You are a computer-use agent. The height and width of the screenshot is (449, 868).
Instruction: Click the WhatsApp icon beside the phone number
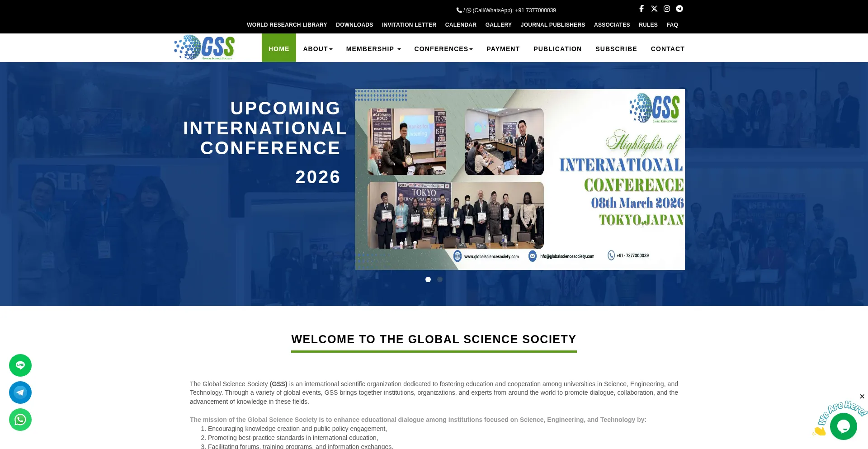click(469, 10)
